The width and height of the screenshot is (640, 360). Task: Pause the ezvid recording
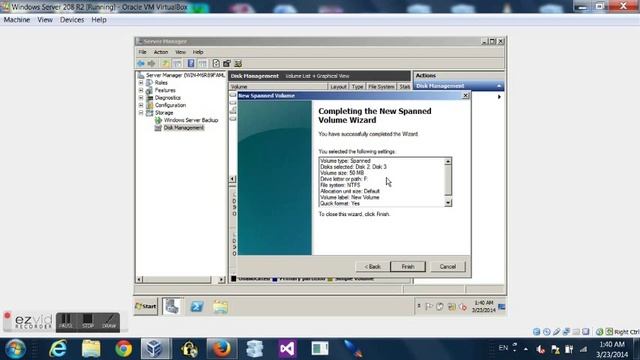66,322
